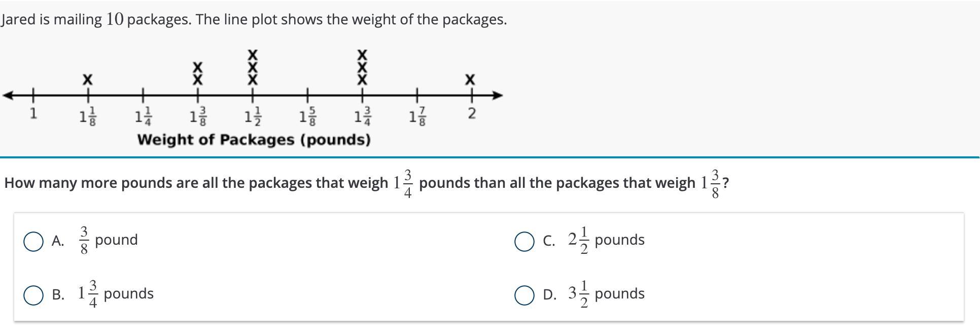The width and height of the screenshot is (980, 332).
Task: Select radio button for option B
Action: 33,295
